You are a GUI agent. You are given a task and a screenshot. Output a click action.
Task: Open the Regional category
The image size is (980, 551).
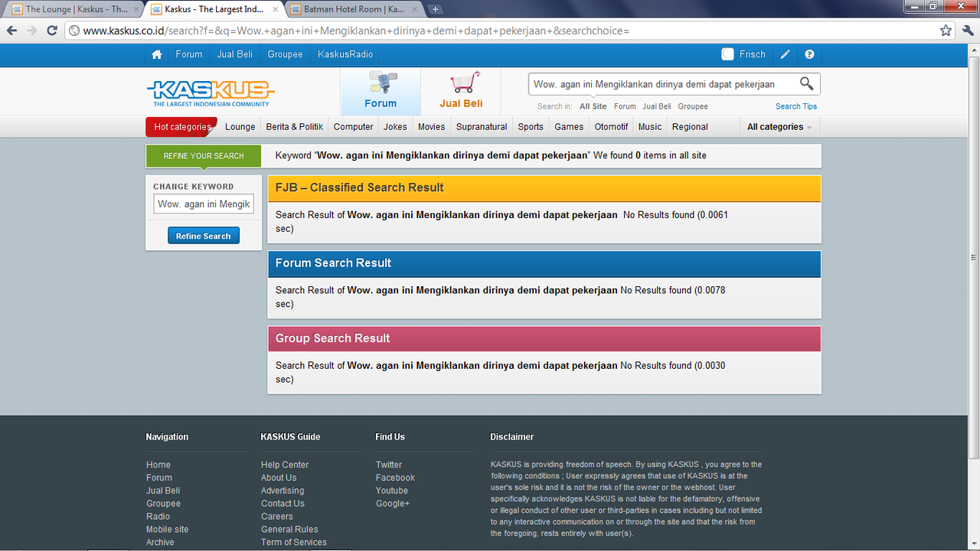tap(690, 127)
